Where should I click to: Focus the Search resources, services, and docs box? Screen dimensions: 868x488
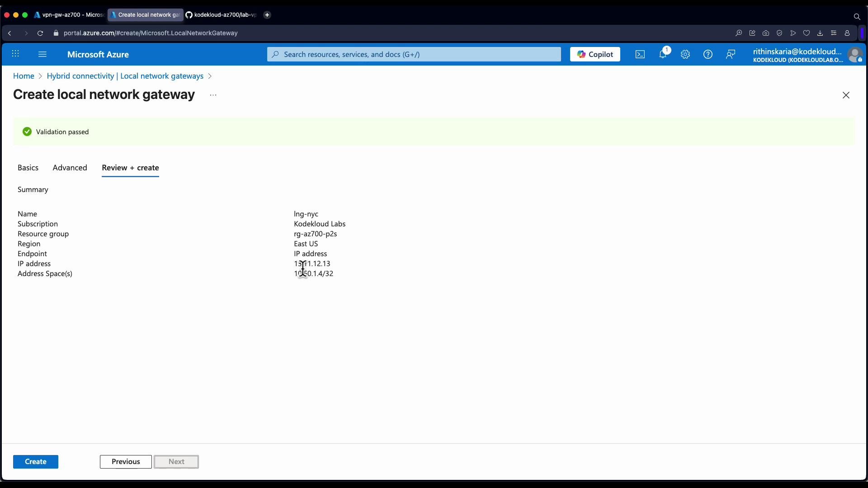[x=414, y=54]
